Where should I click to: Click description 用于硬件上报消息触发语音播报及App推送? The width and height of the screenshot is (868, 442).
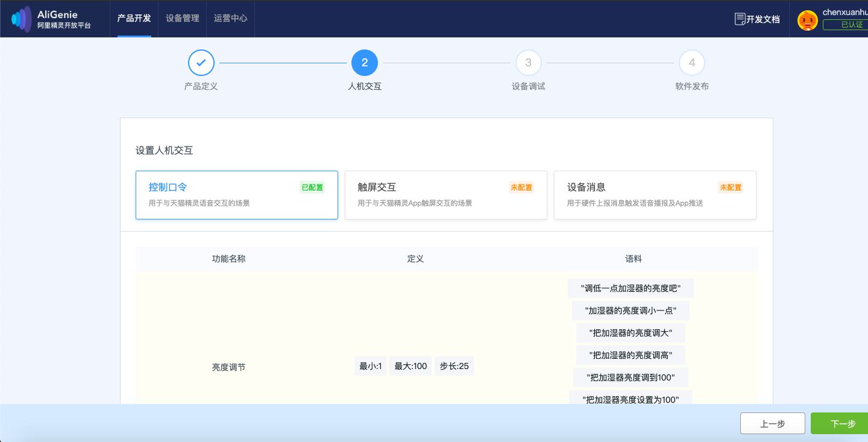(x=635, y=203)
